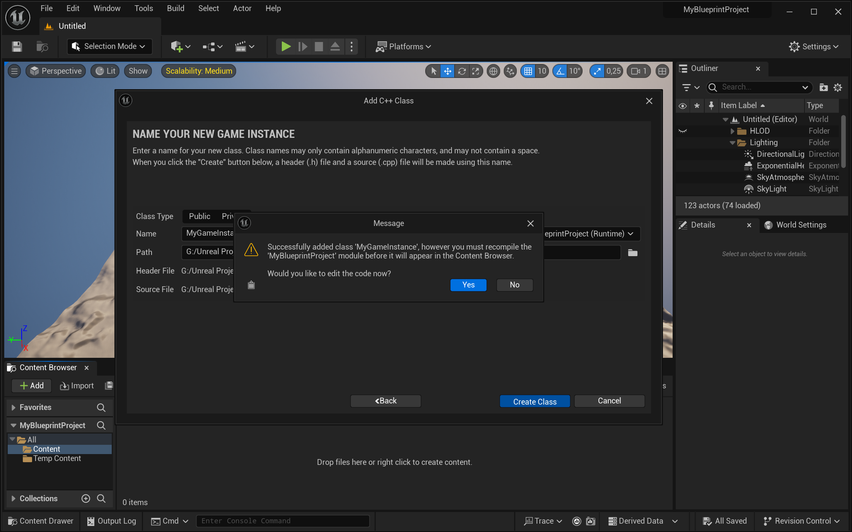Browse for Path folder icon
The image size is (852, 532).
click(632, 253)
